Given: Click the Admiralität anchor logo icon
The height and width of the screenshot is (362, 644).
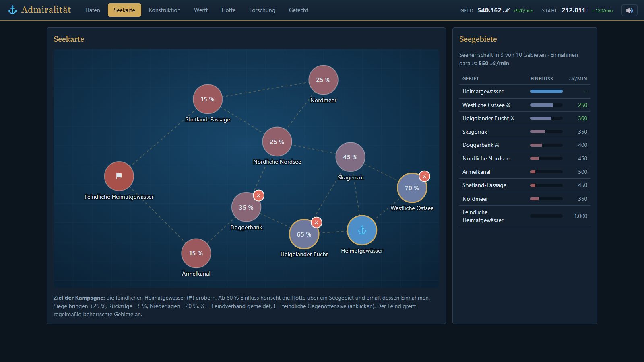Looking at the screenshot, I should click(x=13, y=10).
